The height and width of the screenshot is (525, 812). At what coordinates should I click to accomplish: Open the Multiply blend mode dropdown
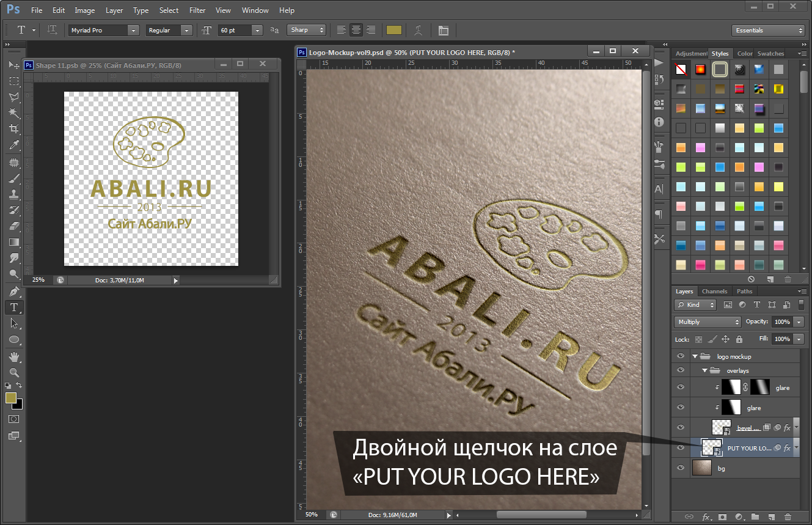(x=708, y=321)
